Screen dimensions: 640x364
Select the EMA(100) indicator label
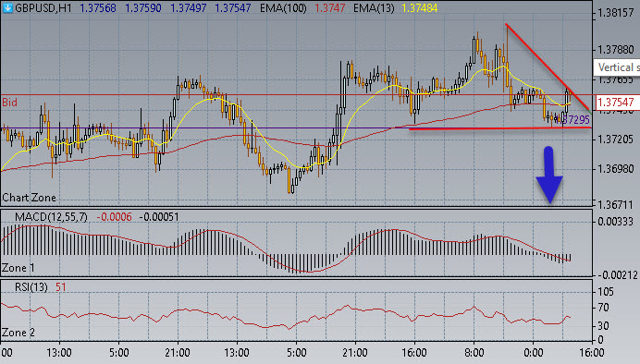tap(283, 8)
